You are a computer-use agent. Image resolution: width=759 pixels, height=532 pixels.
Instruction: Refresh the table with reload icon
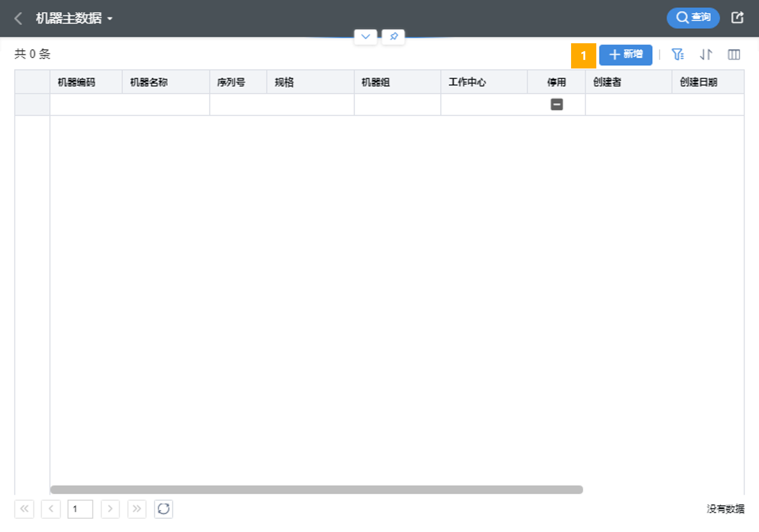pyautogui.click(x=164, y=509)
